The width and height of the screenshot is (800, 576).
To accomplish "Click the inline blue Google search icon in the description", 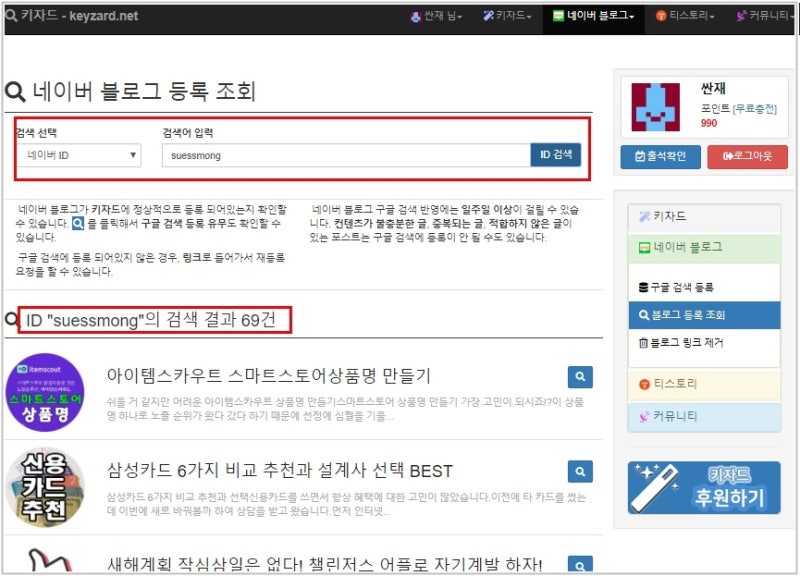I will point(78,223).
